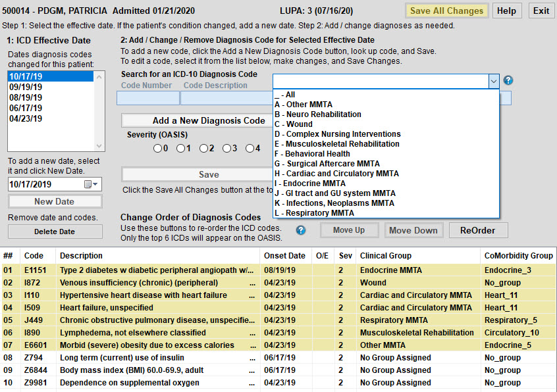
Task: Click the O/E column header
Action: [323, 256]
